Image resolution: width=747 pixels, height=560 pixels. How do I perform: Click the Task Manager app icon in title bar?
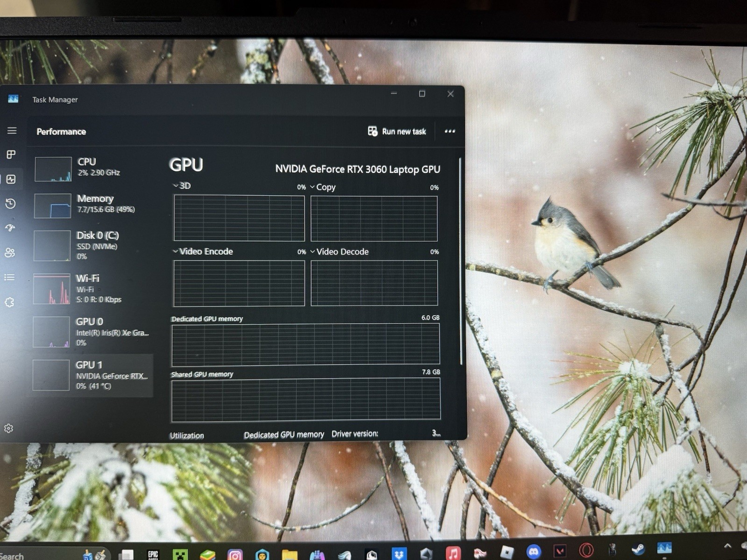(x=13, y=99)
